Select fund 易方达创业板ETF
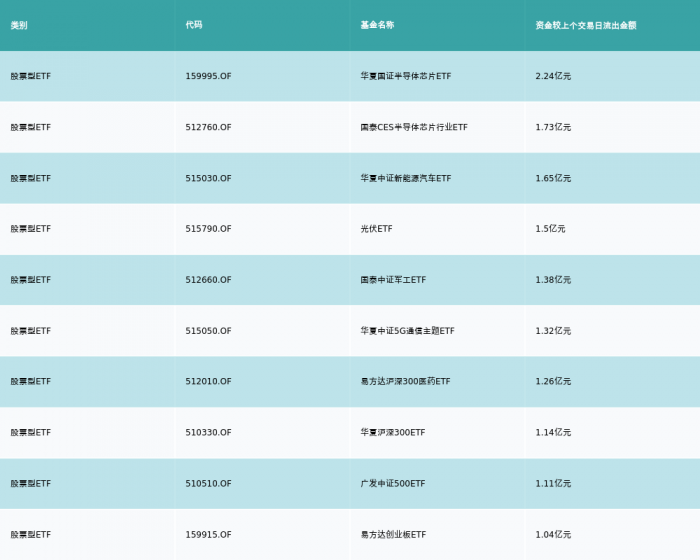700x560 pixels. [393, 535]
